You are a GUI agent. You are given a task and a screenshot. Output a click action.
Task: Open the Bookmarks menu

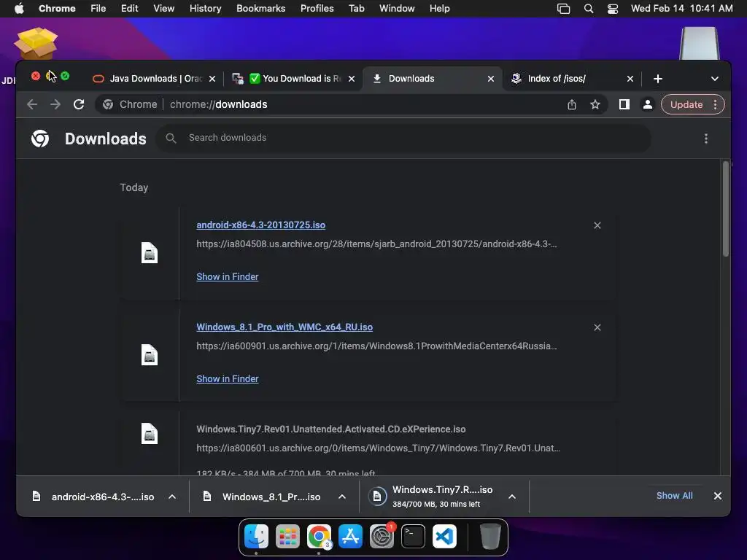[260, 9]
